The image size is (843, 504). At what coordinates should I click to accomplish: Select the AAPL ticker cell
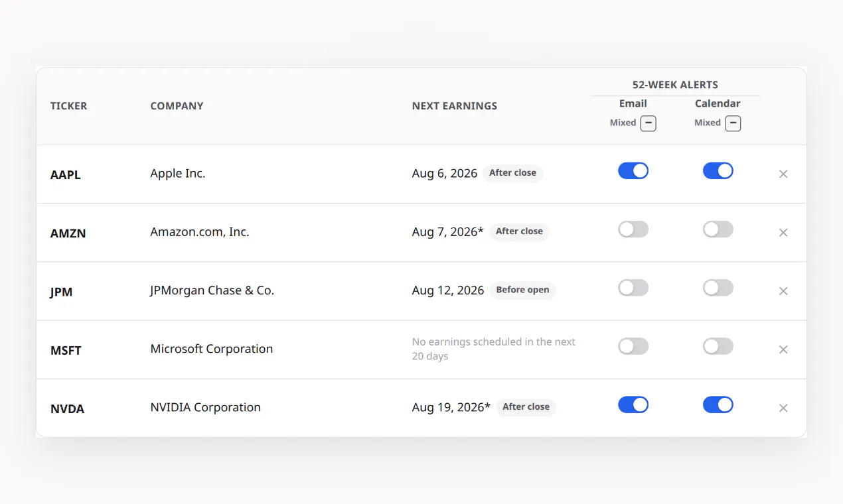65,175
